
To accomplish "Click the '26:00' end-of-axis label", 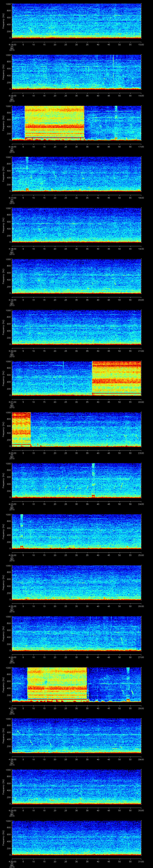I will coord(141,606).
